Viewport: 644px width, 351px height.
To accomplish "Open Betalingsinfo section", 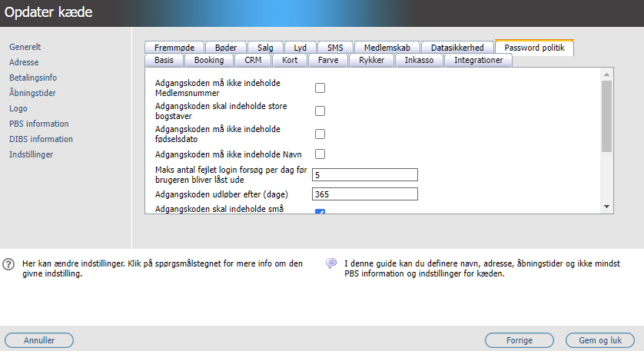I will coord(33,78).
